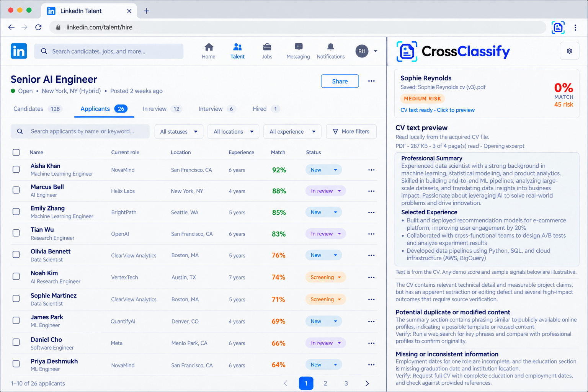Select Sophie Martinez's checkbox

16,299
